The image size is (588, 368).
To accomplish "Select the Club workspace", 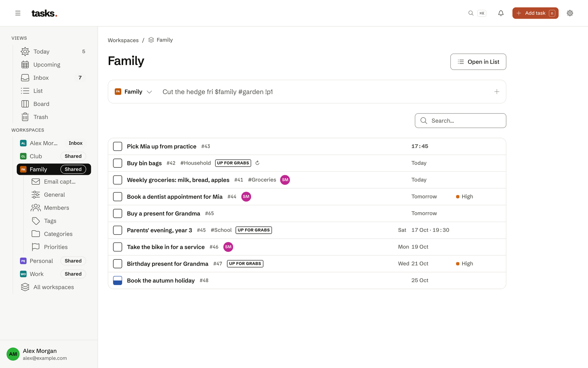I will coord(53,156).
